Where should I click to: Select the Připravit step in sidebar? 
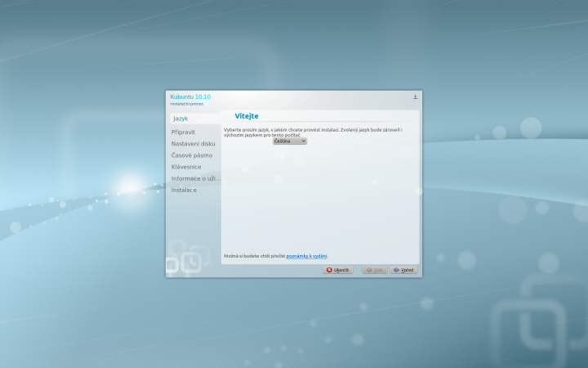click(x=183, y=132)
